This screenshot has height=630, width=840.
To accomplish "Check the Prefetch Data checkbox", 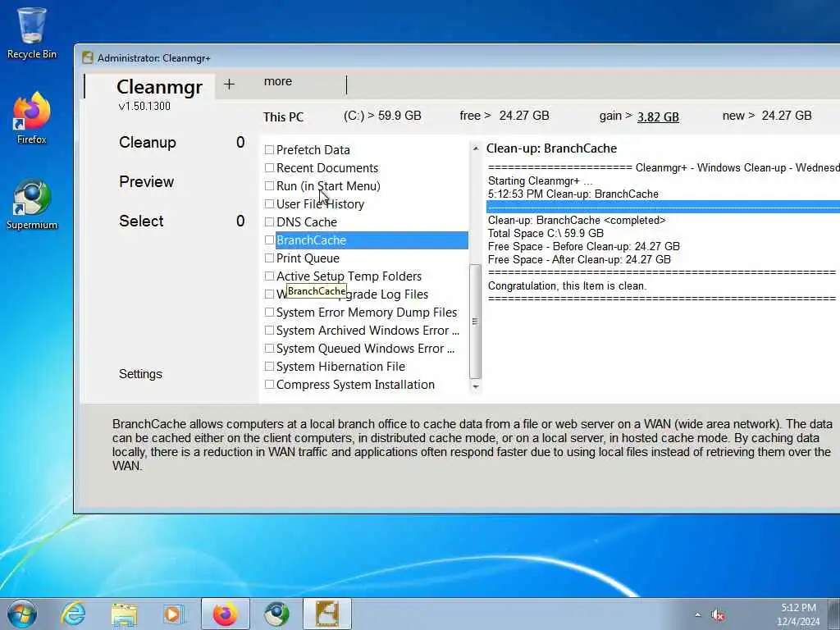I will [269, 150].
